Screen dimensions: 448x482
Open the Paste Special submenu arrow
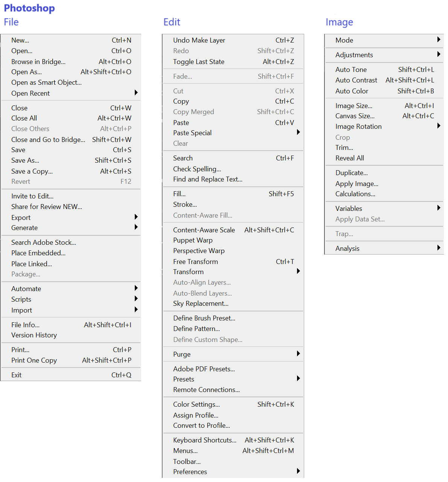click(x=298, y=132)
